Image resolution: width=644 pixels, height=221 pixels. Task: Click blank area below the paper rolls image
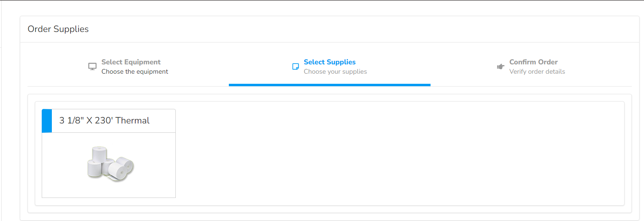pyautogui.click(x=109, y=190)
